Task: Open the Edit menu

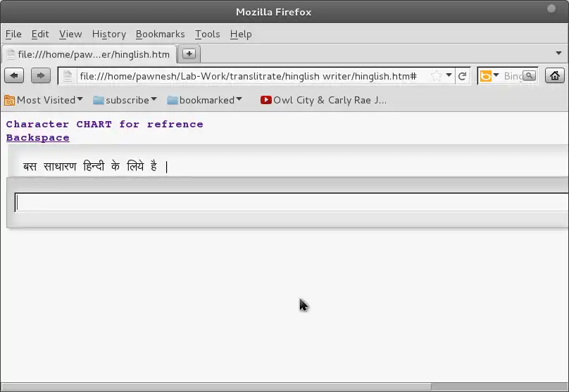Action: [40, 34]
